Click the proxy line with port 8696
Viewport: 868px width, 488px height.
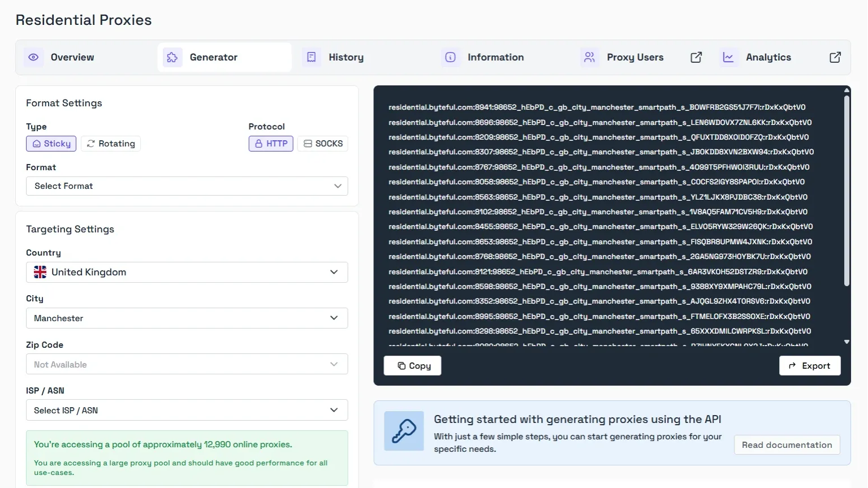(x=600, y=122)
